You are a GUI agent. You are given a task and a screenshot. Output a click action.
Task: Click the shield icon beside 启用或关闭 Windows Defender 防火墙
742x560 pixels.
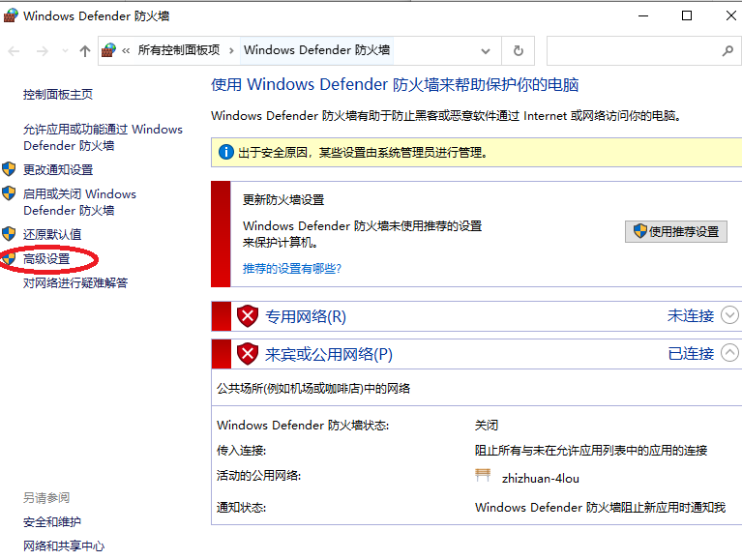9,193
